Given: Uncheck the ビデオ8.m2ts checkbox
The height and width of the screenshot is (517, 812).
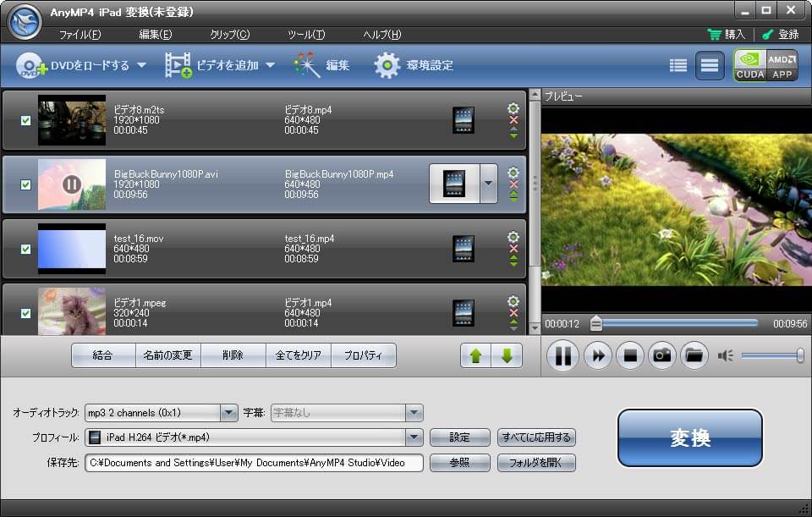Looking at the screenshot, I should coord(25,120).
